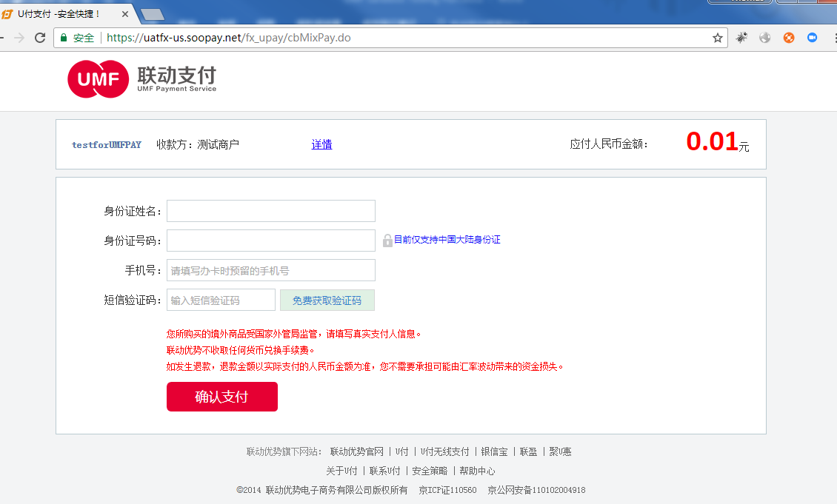Click the 免费获取验证码 button
Image resolution: width=837 pixels, height=504 pixels.
(x=327, y=299)
